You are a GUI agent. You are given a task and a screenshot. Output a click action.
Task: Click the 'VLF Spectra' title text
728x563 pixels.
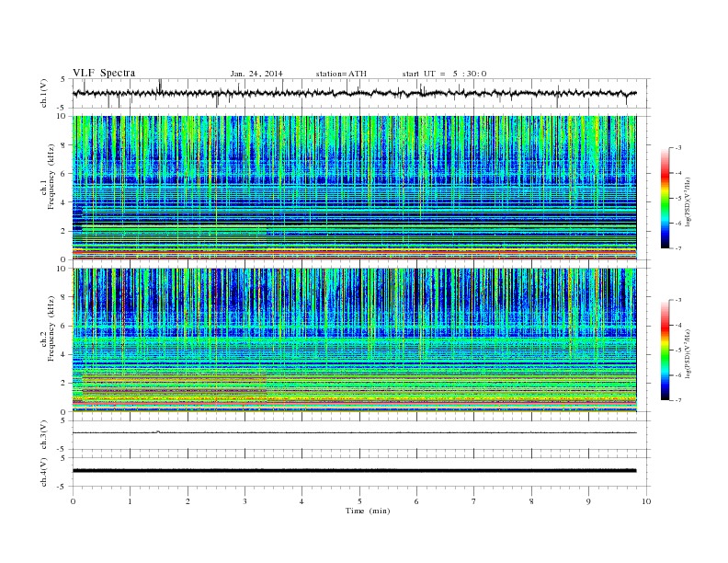pyautogui.click(x=104, y=73)
